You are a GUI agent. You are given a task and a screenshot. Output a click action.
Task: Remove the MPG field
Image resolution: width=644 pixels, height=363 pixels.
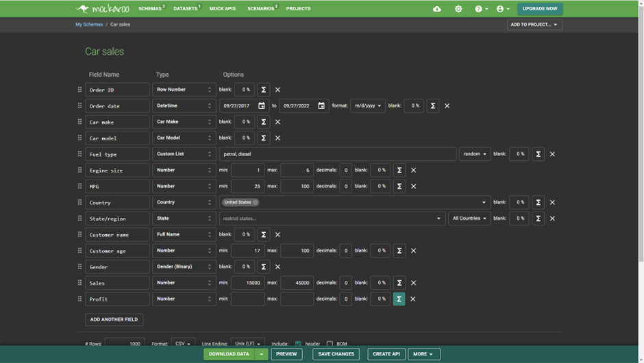tap(414, 186)
